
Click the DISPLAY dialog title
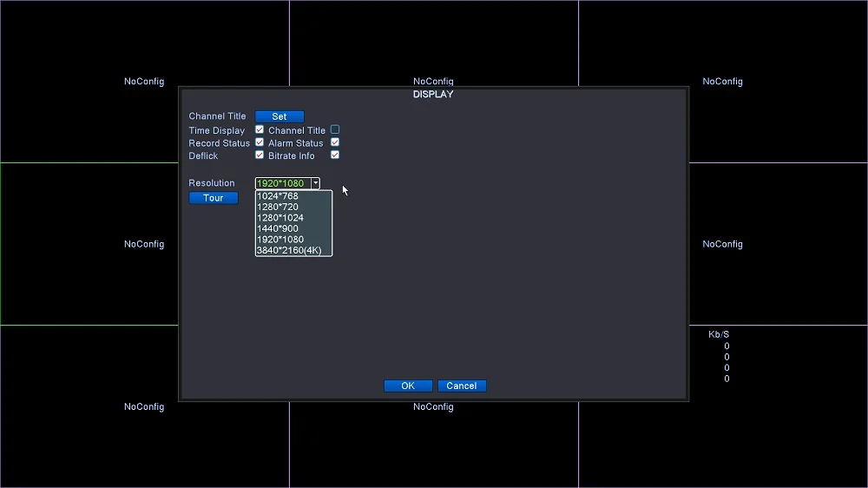pos(433,94)
